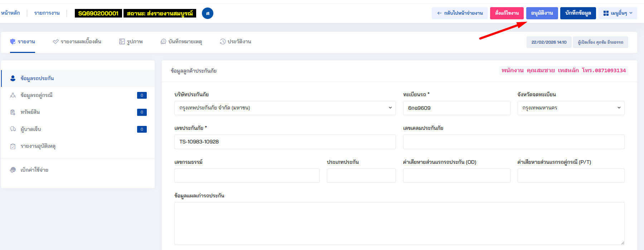
Task: Click the ทะเบียนรถ license plate field
Action: [x=456, y=108]
